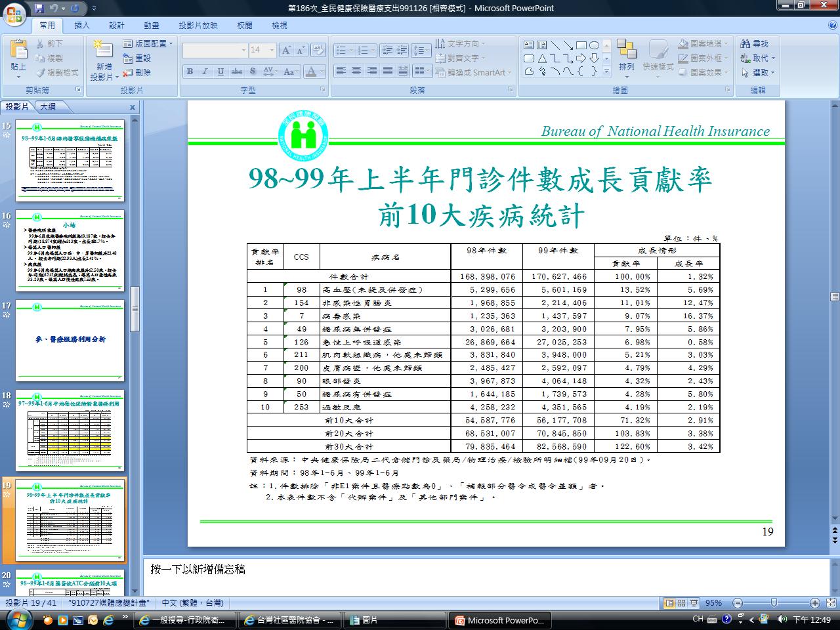
Task: Open the 校閱 ribbon tab
Action: (x=245, y=25)
